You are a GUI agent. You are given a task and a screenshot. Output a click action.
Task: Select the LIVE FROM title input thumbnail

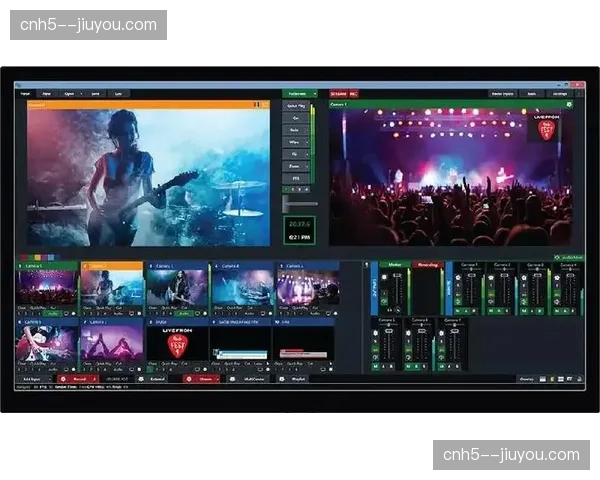pos(175,343)
